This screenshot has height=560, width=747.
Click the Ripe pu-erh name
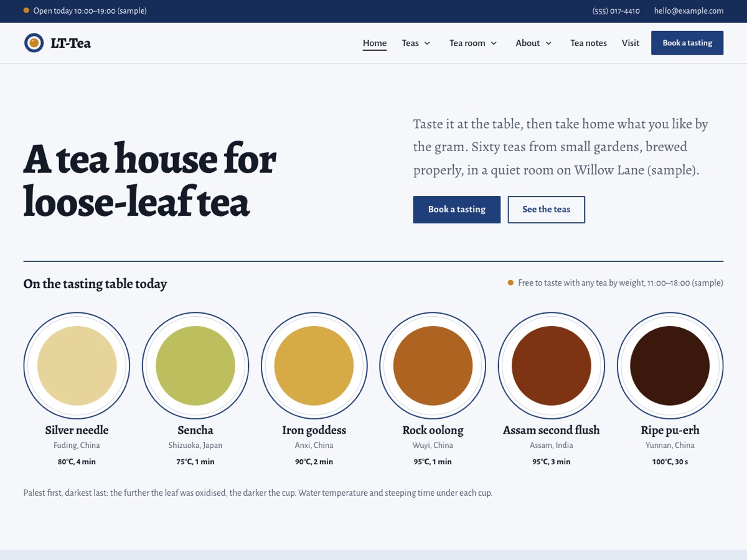point(670,430)
